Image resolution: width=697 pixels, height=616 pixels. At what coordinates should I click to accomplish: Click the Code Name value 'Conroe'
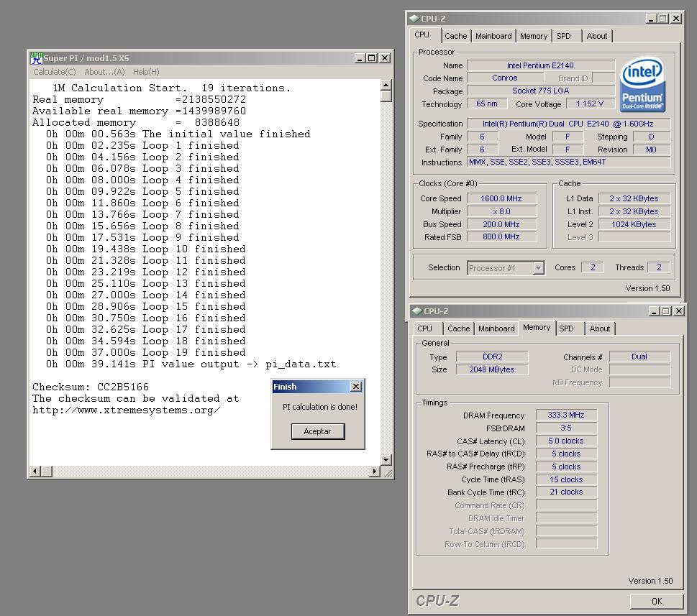(x=505, y=78)
